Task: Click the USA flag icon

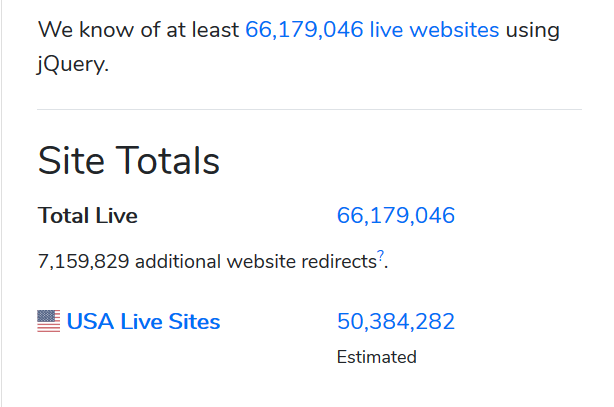Action: [48, 321]
